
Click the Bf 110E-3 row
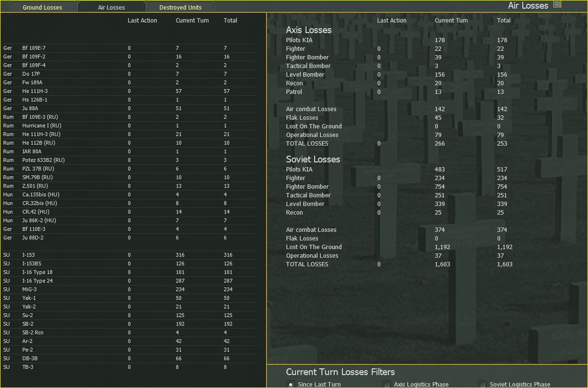pyautogui.click(x=129, y=229)
